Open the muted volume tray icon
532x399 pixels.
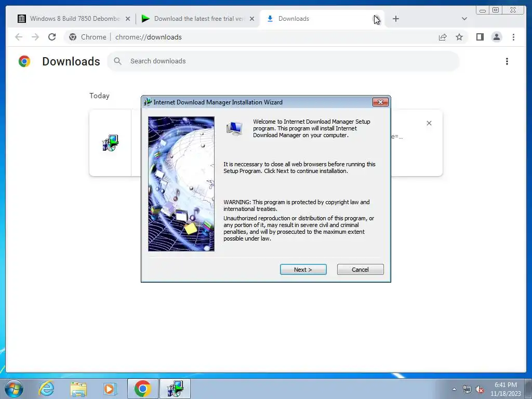pos(480,389)
